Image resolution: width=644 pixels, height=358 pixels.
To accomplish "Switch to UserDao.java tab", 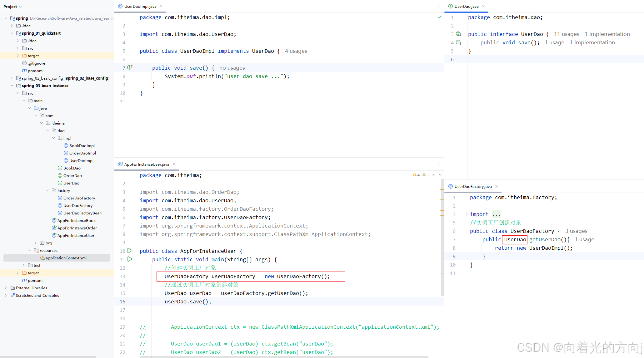I will [466, 6].
